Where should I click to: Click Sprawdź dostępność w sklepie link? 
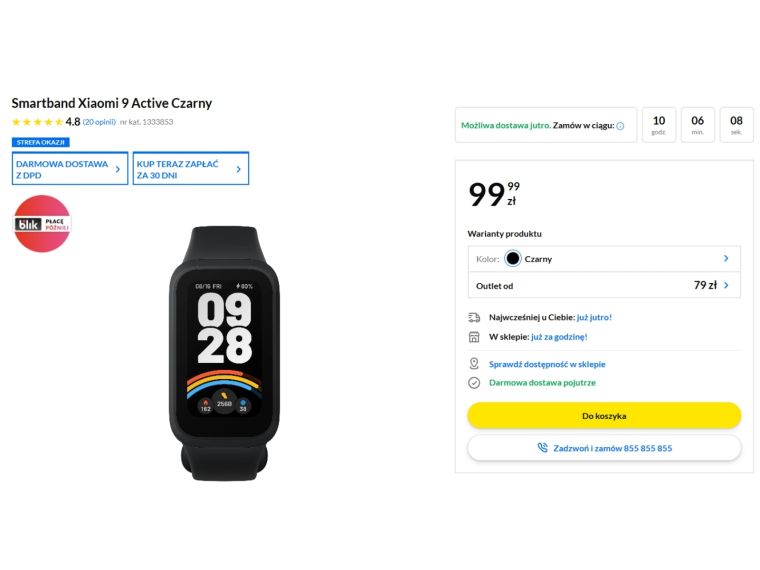click(x=547, y=364)
